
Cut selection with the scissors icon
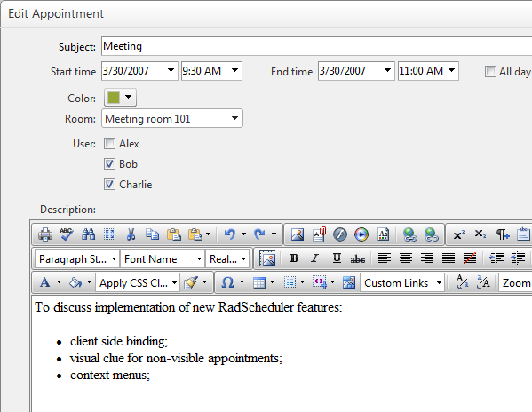(x=131, y=234)
